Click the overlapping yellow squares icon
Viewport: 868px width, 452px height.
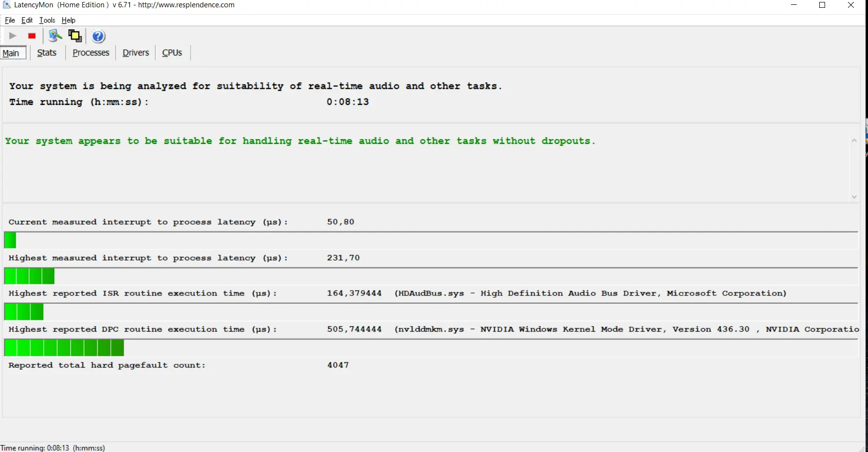(x=75, y=36)
